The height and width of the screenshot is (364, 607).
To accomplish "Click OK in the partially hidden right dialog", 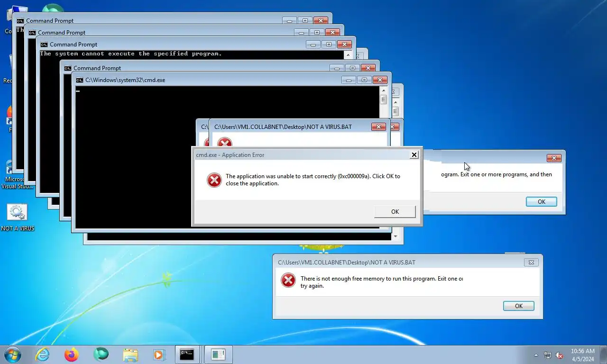I will pyautogui.click(x=541, y=202).
